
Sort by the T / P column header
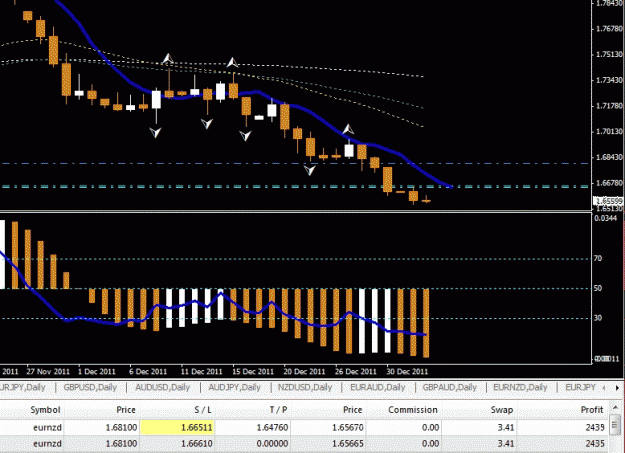pos(279,410)
